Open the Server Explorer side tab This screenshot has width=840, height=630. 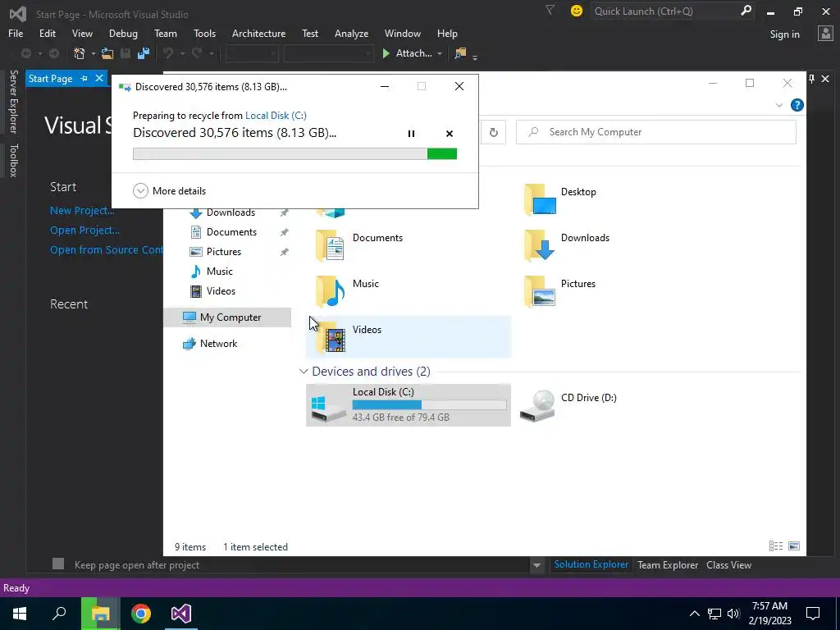tap(13, 101)
